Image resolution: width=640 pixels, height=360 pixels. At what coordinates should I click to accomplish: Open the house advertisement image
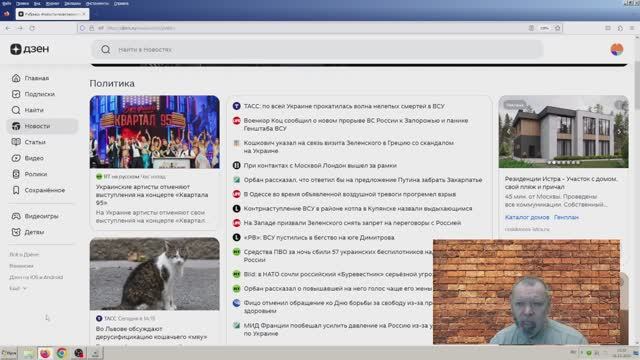pos(563,132)
